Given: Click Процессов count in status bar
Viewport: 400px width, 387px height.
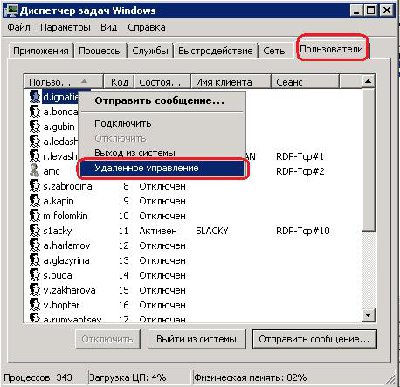Looking at the screenshot, I should [38, 378].
